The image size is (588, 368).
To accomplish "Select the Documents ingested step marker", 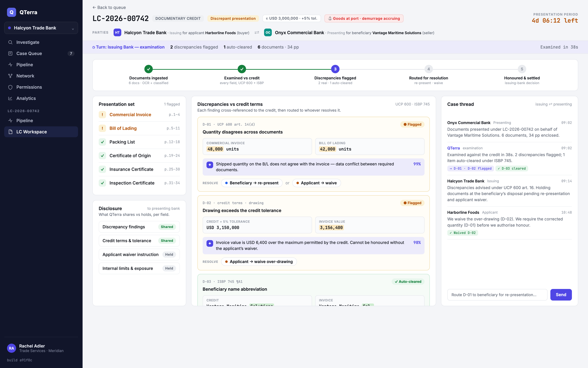I will click(x=148, y=69).
